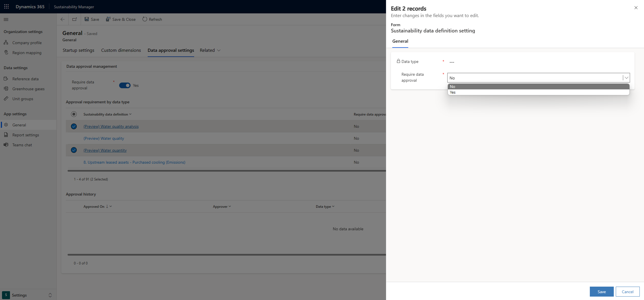
Task: Open the Dynamics 365 app launcher grid
Action: point(6,7)
